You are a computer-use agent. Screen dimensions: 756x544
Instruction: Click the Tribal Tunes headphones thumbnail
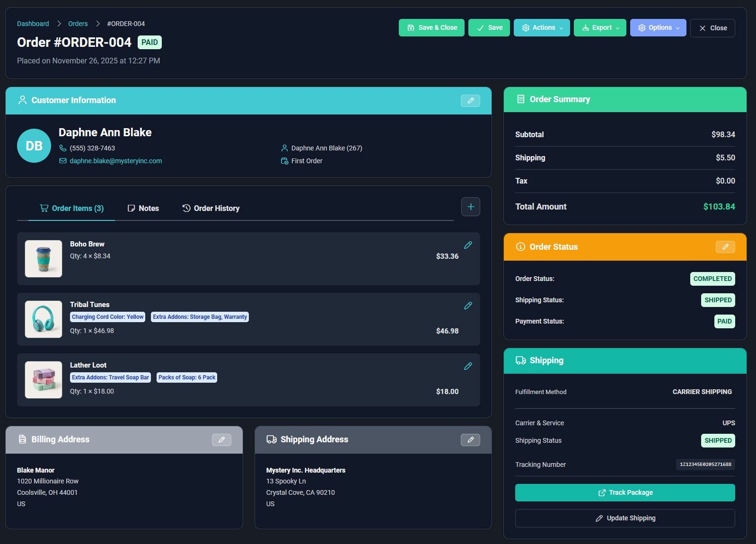[44, 319]
